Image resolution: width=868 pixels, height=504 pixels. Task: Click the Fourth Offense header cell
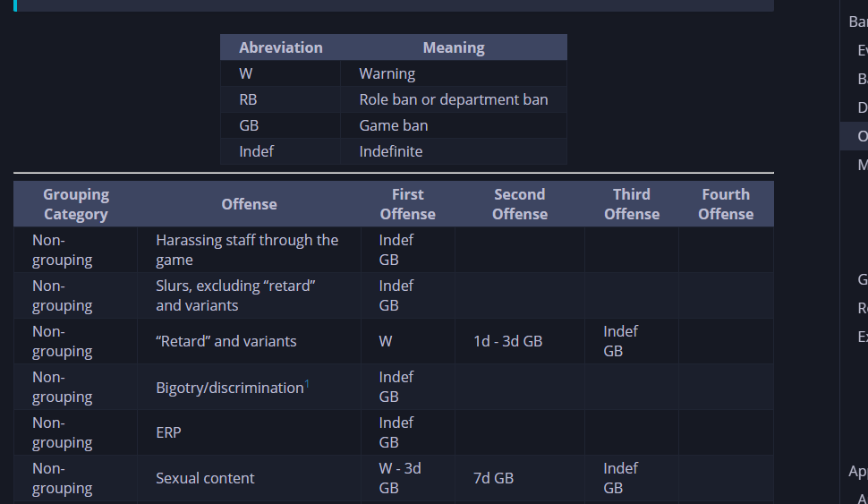point(726,204)
